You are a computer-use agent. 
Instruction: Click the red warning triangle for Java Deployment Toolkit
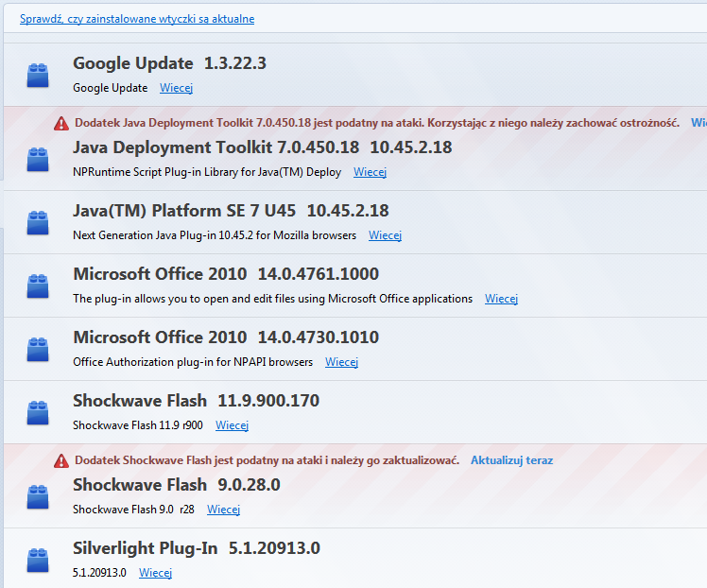[61, 123]
